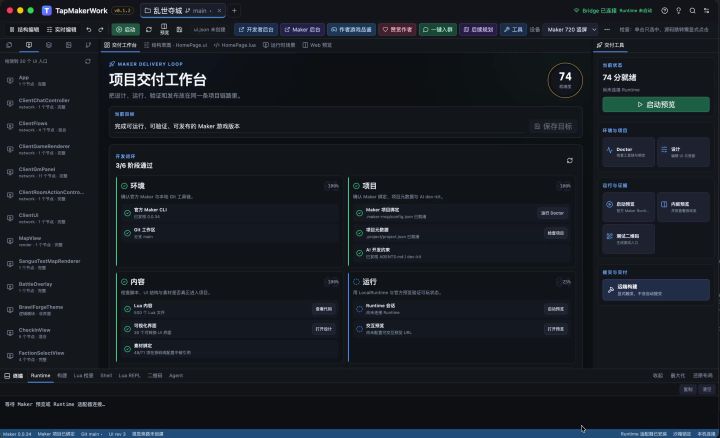The image size is (720, 438).
Task: Open the 开发者后台 developer console link
Action: coord(256,29)
